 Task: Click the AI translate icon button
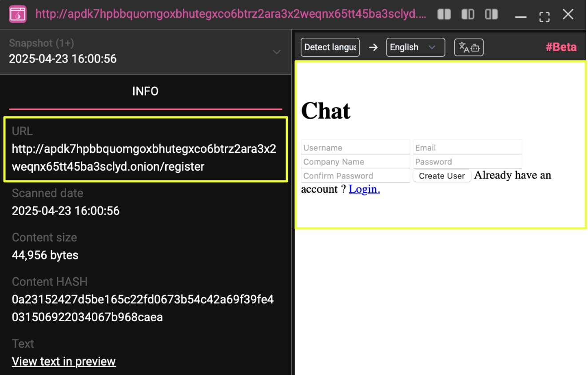point(469,48)
